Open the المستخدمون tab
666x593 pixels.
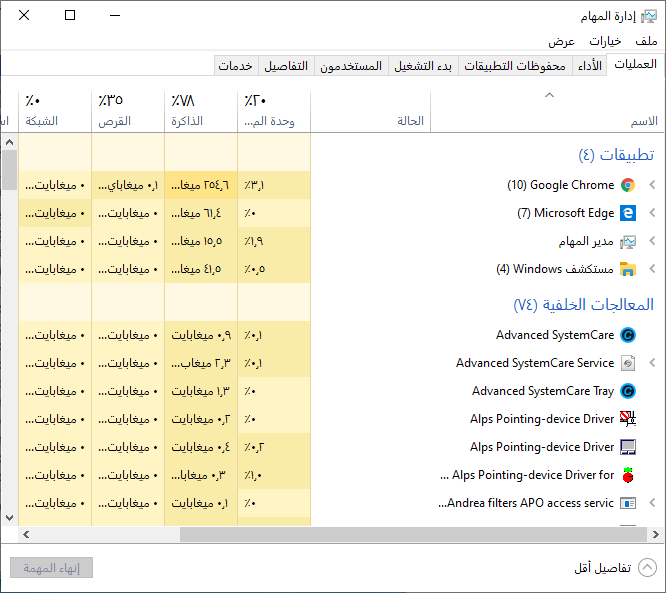(x=351, y=66)
